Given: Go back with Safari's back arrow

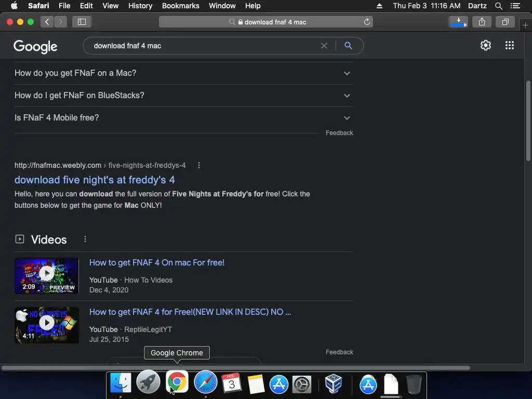Looking at the screenshot, I should click(47, 22).
